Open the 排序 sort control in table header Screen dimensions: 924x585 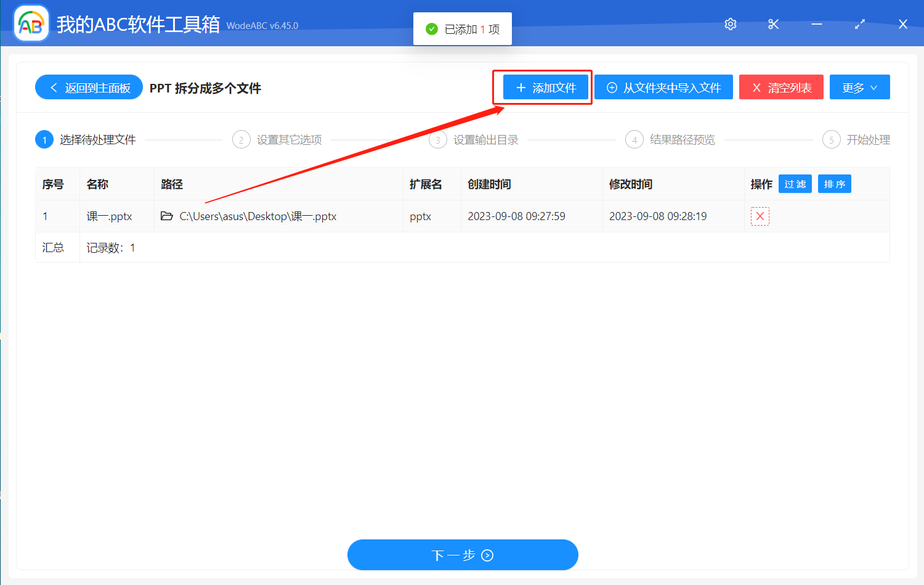coord(834,184)
